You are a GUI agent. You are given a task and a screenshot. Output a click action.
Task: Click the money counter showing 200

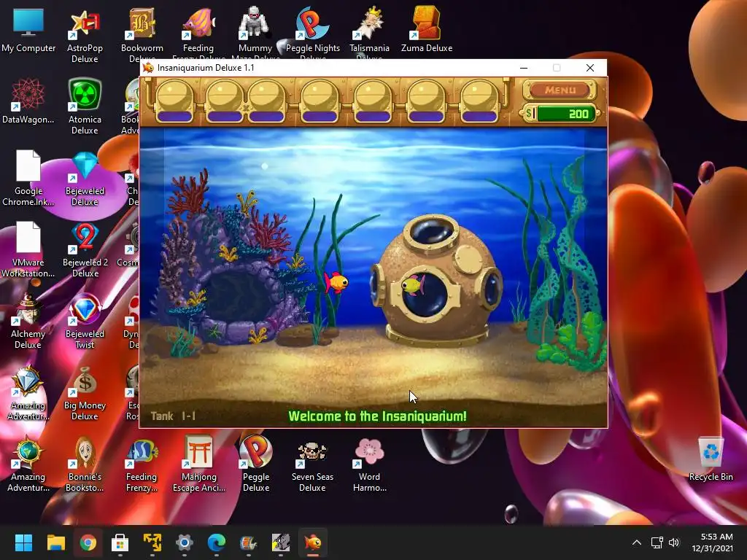(x=560, y=114)
